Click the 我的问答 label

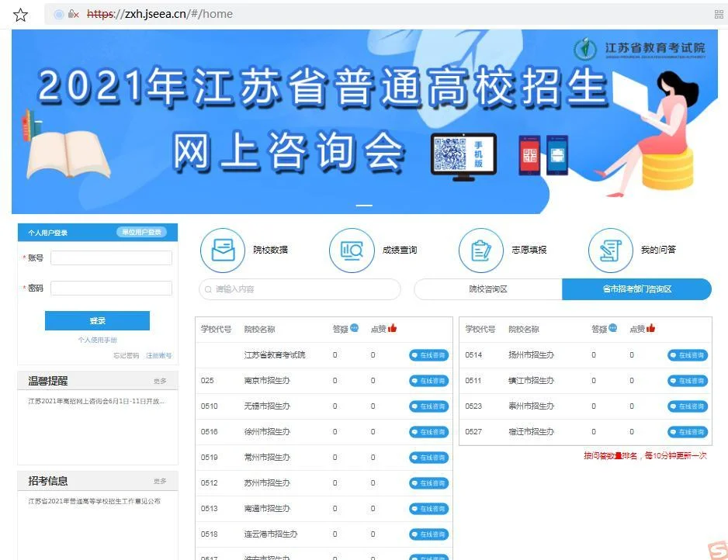(658, 250)
